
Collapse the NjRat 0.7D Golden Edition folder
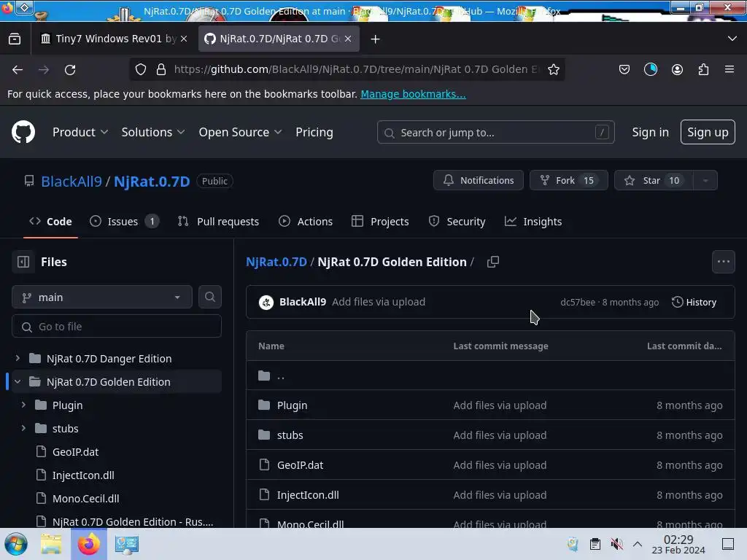(x=18, y=381)
